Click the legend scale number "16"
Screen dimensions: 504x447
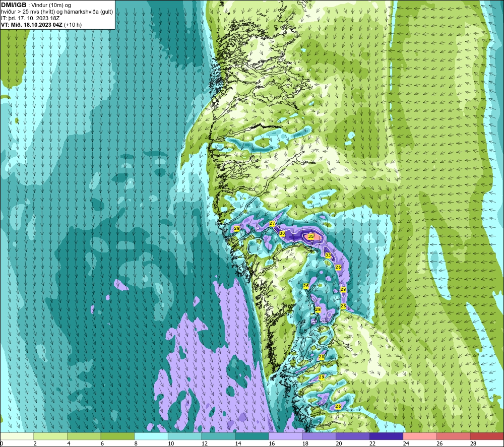(x=272, y=443)
